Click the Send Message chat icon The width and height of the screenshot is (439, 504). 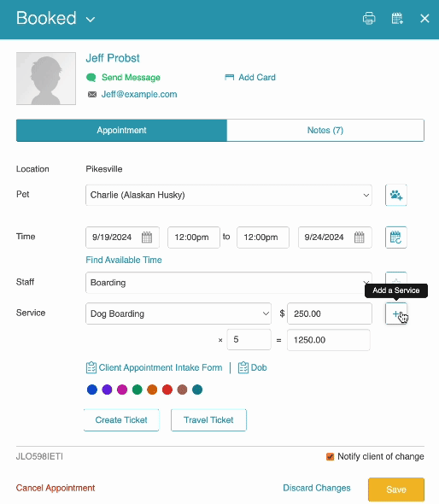(x=91, y=78)
